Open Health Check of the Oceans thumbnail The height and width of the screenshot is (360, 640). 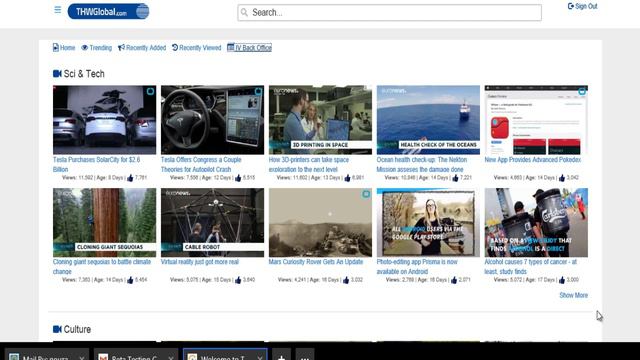[x=428, y=120]
